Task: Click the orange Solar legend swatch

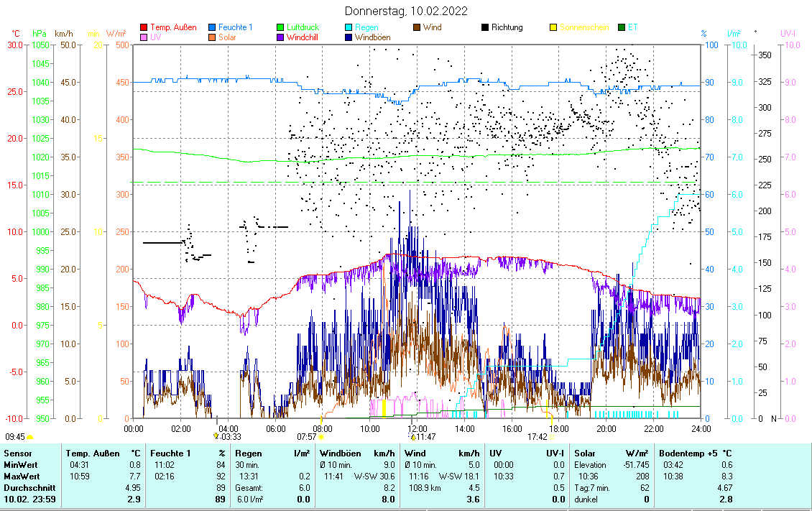Action: [x=212, y=37]
